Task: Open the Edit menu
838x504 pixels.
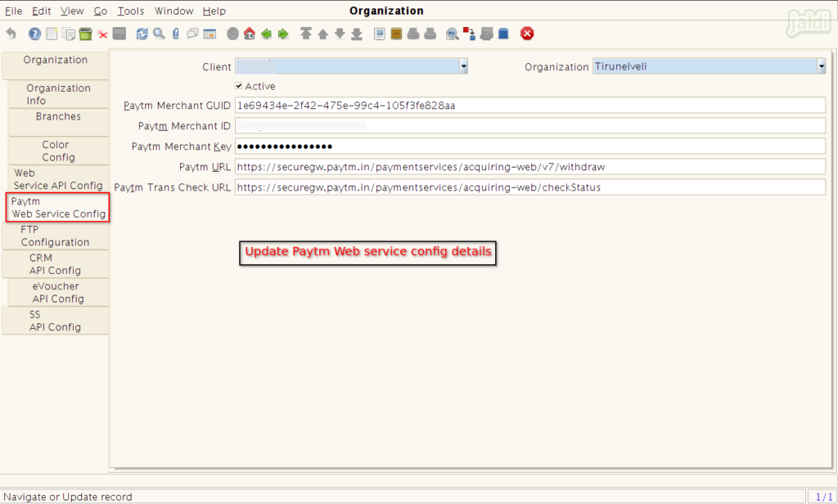Action: pyautogui.click(x=41, y=11)
